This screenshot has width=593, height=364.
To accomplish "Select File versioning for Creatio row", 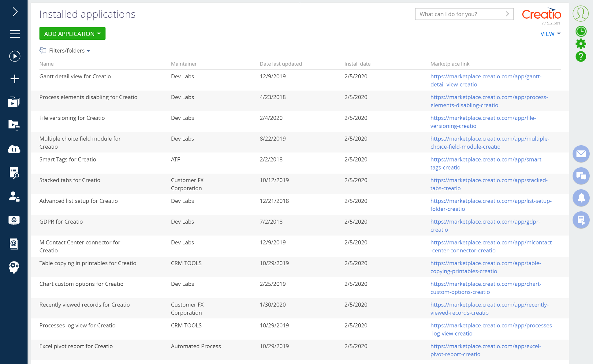I will coord(300,122).
